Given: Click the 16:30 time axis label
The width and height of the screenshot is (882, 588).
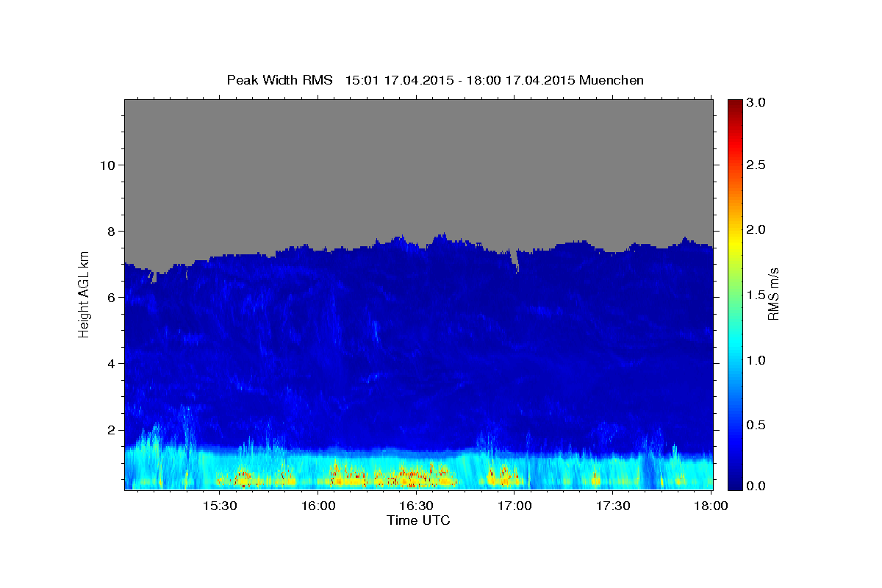Looking at the screenshot, I should pyautogui.click(x=416, y=506).
